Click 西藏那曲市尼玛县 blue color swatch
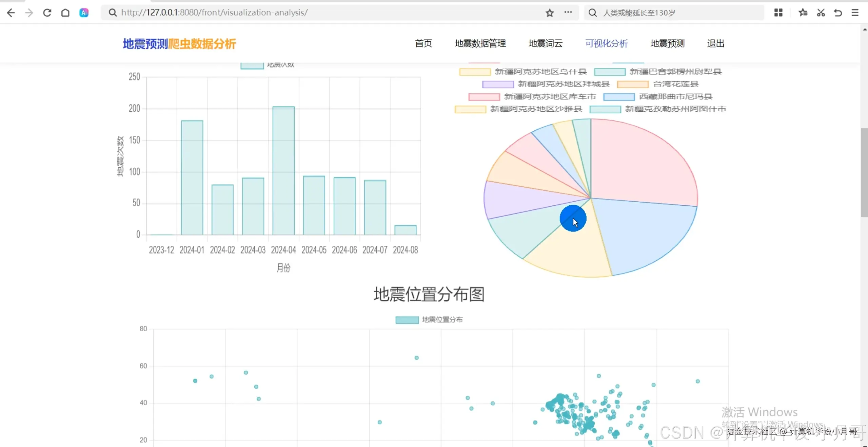The height and width of the screenshot is (447, 868). coord(619,97)
